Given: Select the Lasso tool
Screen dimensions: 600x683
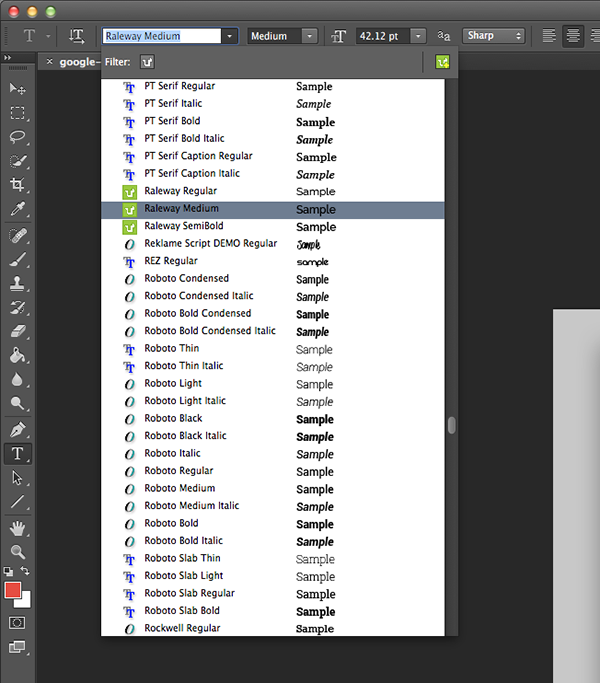Looking at the screenshot, I should pos(17,137).
